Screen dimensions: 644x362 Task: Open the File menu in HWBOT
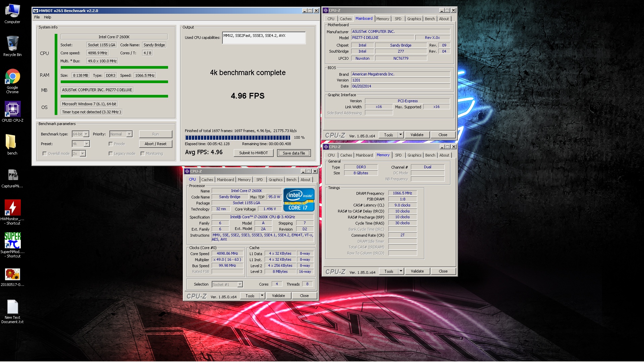(x=37, y=17)
